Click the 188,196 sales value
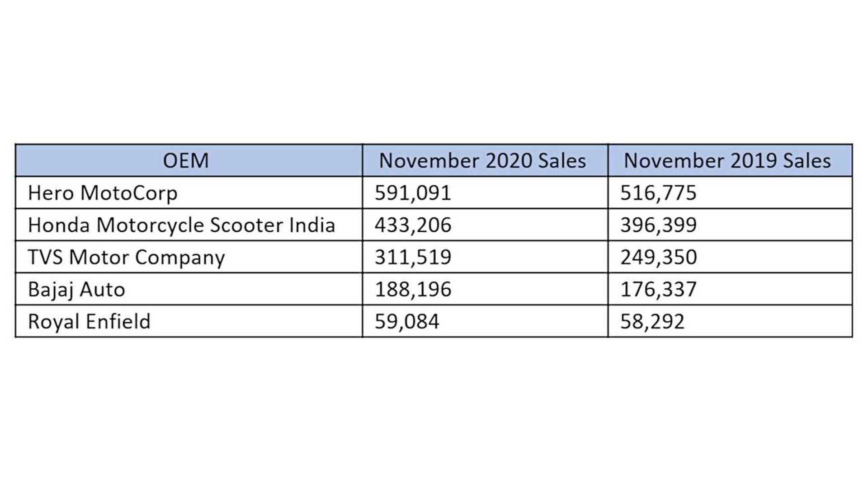 pyautogui.click(x=413, y=289)
